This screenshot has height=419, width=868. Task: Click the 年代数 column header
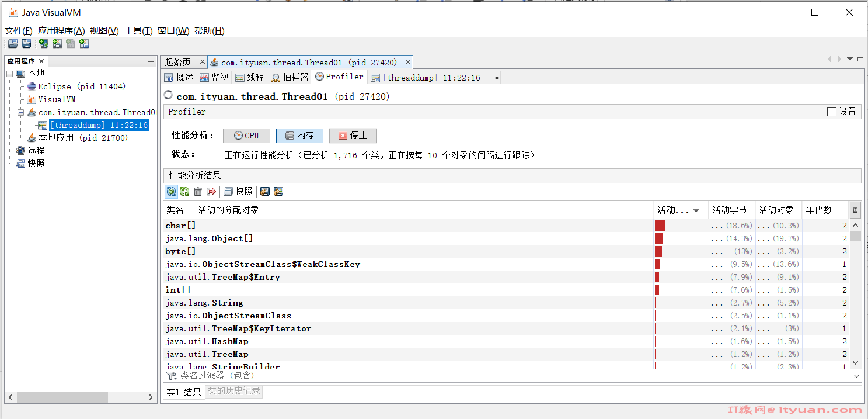pyautogui.click(x=825, y=210)
